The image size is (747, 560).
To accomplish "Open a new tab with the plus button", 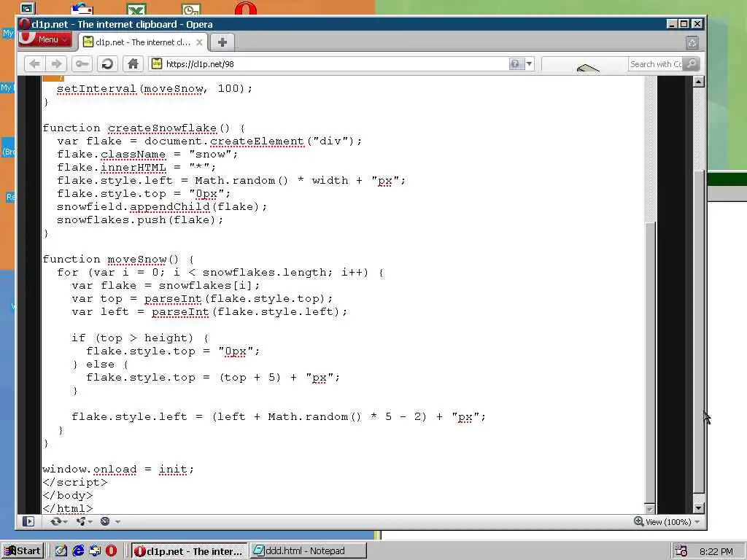I will coord(222,42).
